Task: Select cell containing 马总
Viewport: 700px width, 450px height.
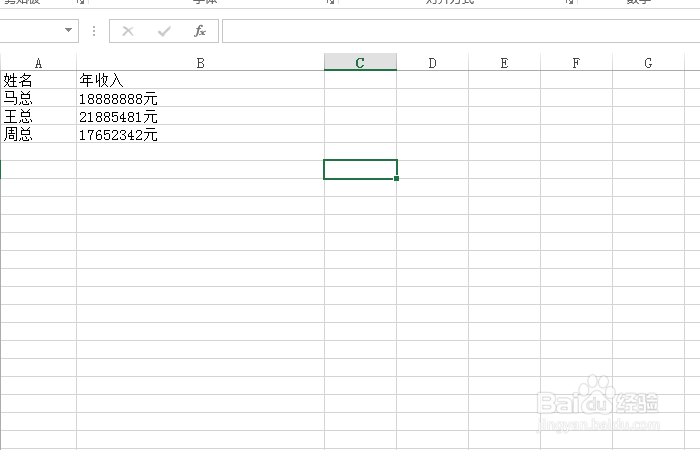Action: click(x=38, y=98)
